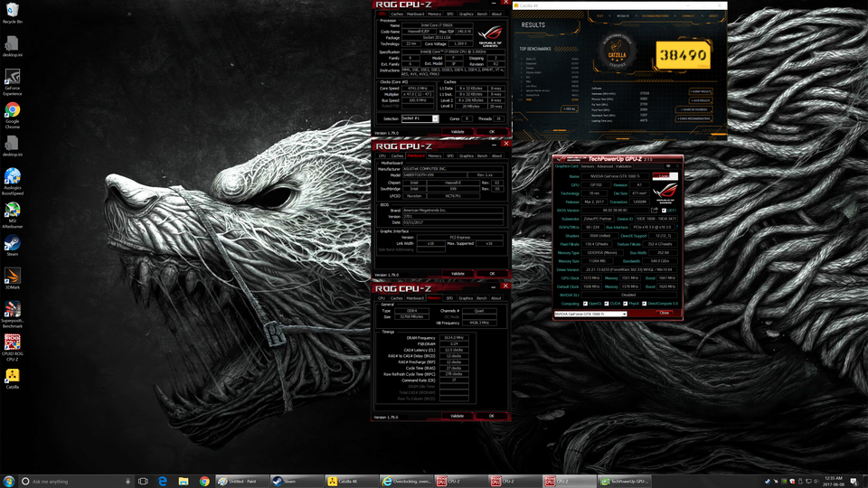
Task: Click the Cortana microphone icon
Action: [127, 482]
